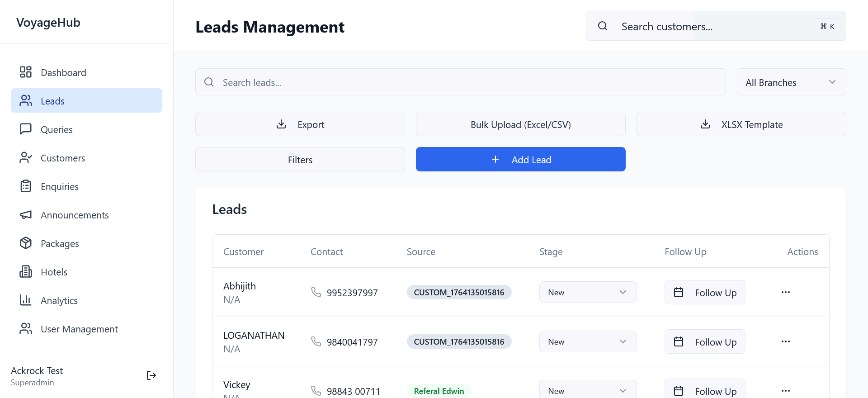Click the logout icon beside Ackrock Test

pyautogui.click(x=151, y=375)
